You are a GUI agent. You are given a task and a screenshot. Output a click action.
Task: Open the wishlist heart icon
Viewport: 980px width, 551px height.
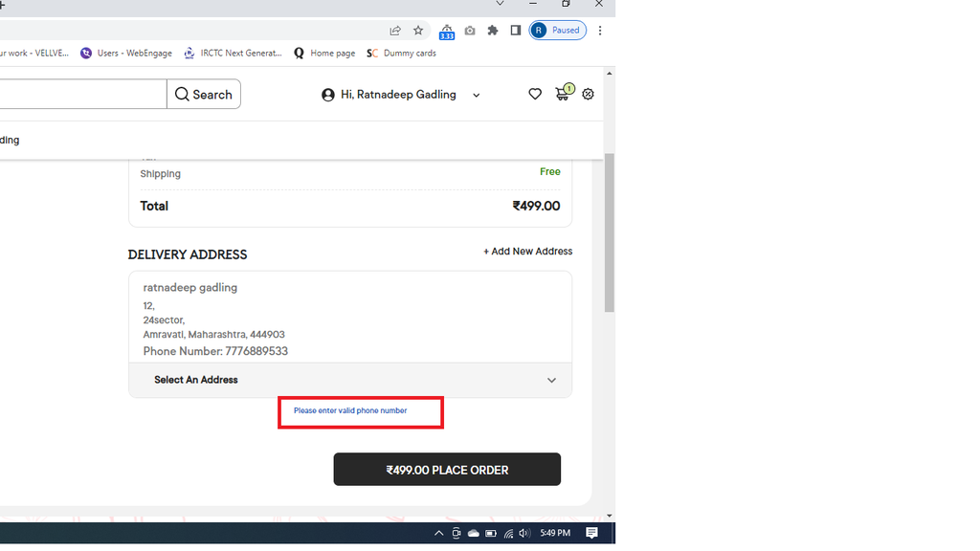click(535, 95)
